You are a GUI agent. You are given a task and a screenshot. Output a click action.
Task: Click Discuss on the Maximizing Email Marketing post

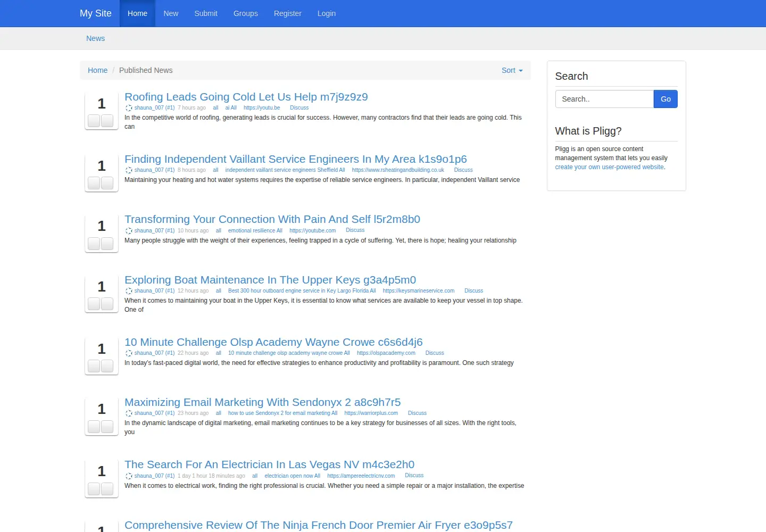click(417, 413)
